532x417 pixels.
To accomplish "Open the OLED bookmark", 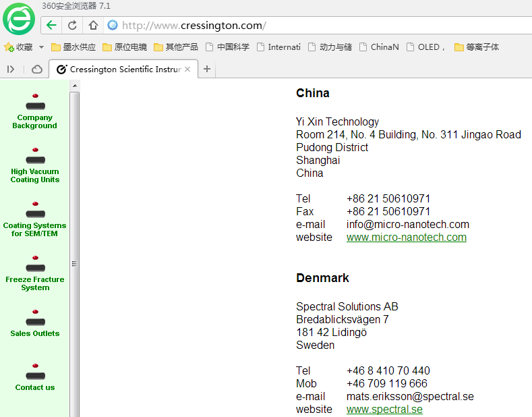I will 426,47.
